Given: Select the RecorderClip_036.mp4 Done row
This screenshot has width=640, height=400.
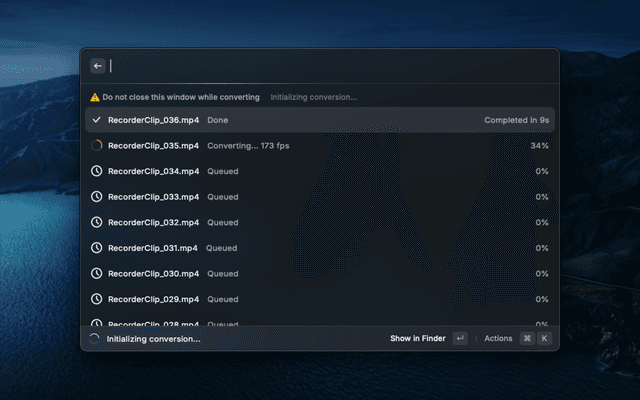Looking at the screenshot, I should (x=320, y=120).
